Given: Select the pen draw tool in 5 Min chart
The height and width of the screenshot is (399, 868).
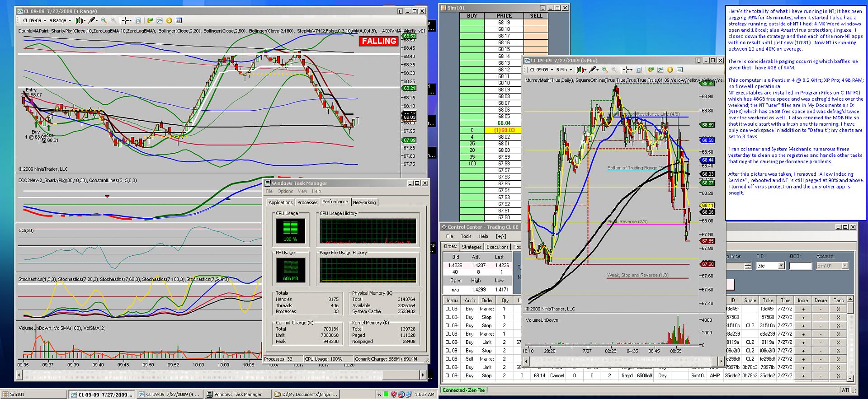Looking at the screenshot, I should [x=594, y=70].
